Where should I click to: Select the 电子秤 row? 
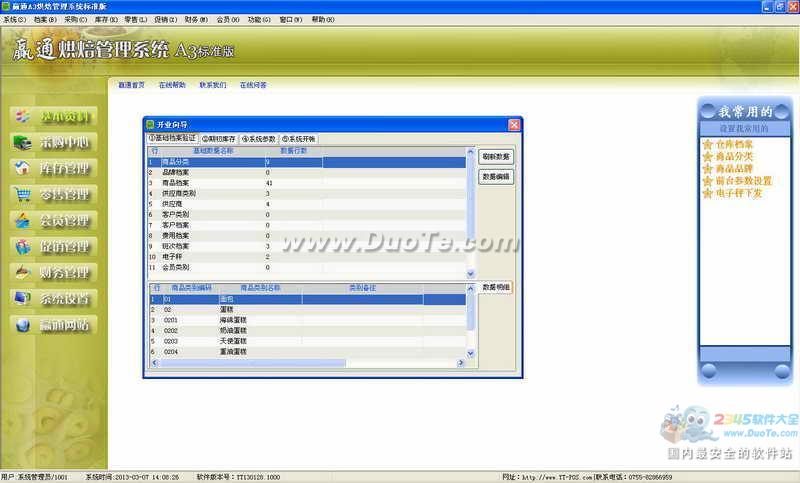307,257
